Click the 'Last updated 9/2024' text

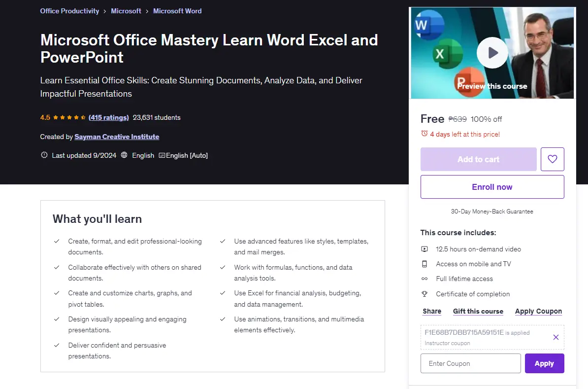point(84,155)
